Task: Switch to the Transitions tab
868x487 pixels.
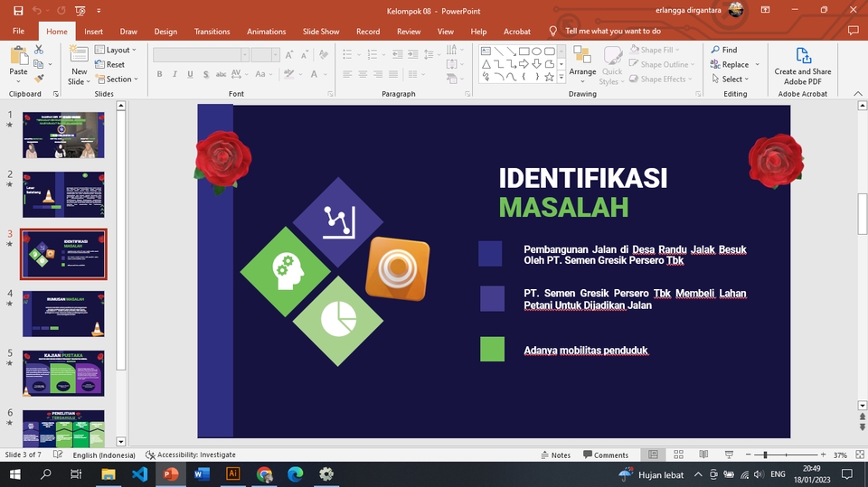Action: [x=212, y=31]
